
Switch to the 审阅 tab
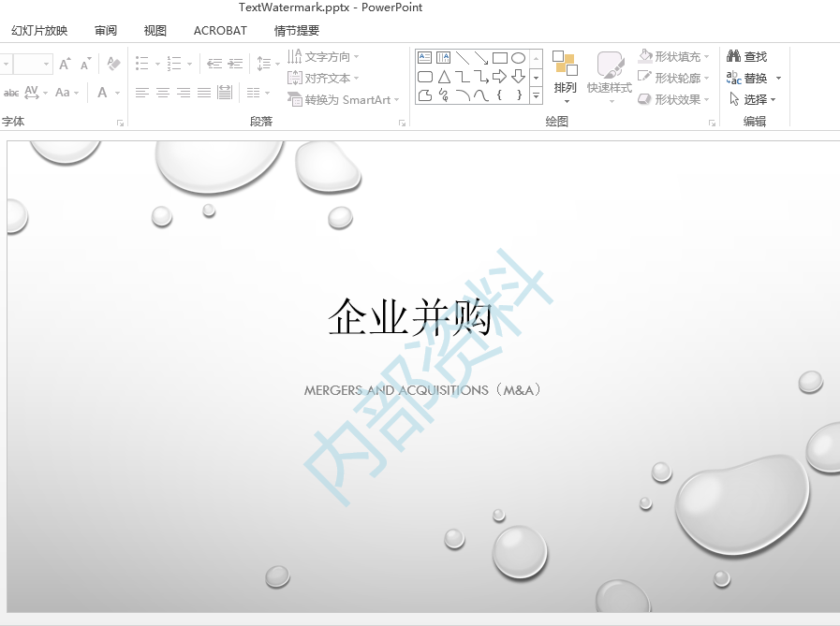pos(106,31)
